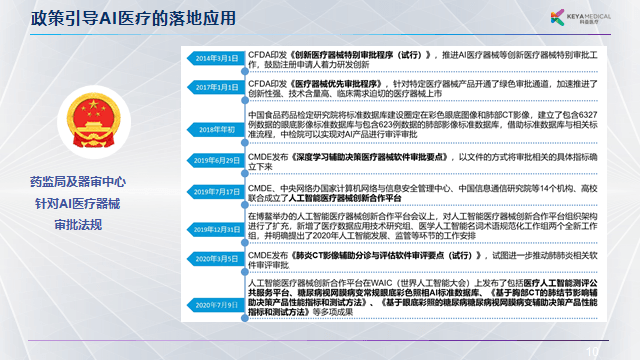Screen dimensions: 640x360
Task: Select the 2020年7月9日 date marker
Action: (x=216, y=305)
